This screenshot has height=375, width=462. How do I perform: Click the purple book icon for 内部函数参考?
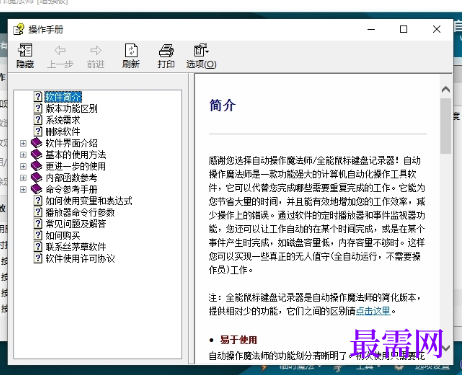pyautogui.click(x=36, y=178)
